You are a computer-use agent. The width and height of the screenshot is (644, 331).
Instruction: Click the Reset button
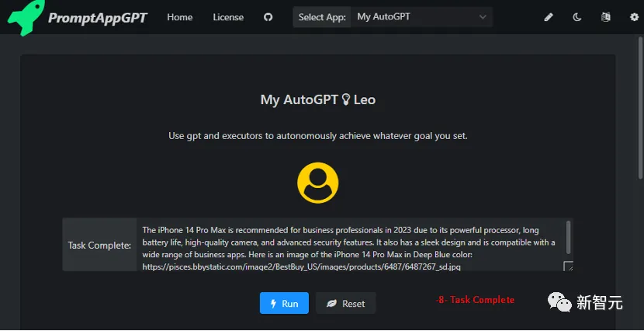[x=345, y=304]
